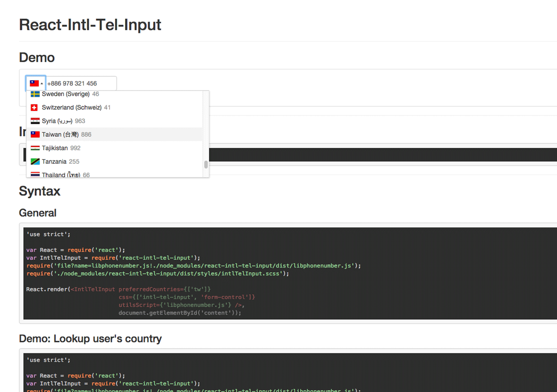The width and height of the screenshot is (557, 392).
Task: Click the General subheading
Action: [x=37, y=213]
